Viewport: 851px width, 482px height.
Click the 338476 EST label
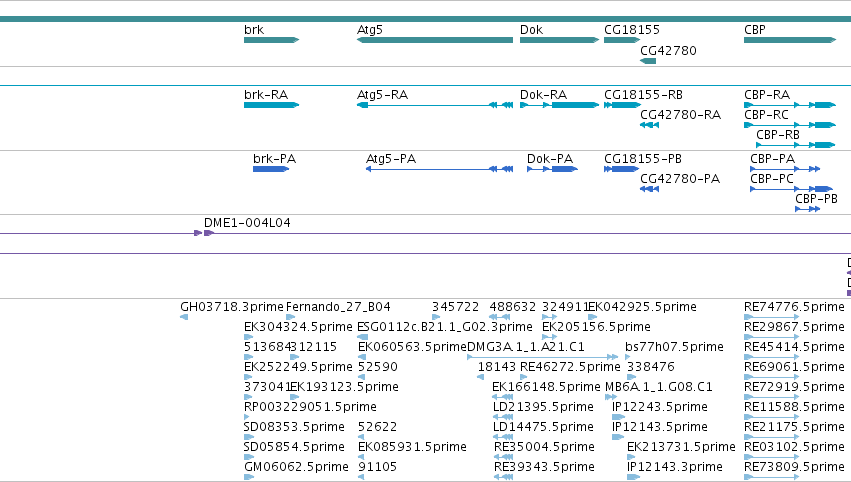(651, 367)
